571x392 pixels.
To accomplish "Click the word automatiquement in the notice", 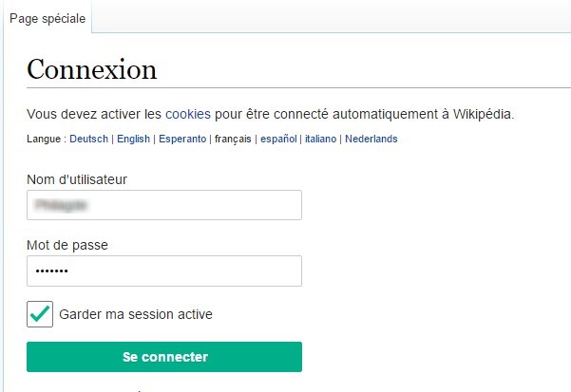I will pos(386,114).
